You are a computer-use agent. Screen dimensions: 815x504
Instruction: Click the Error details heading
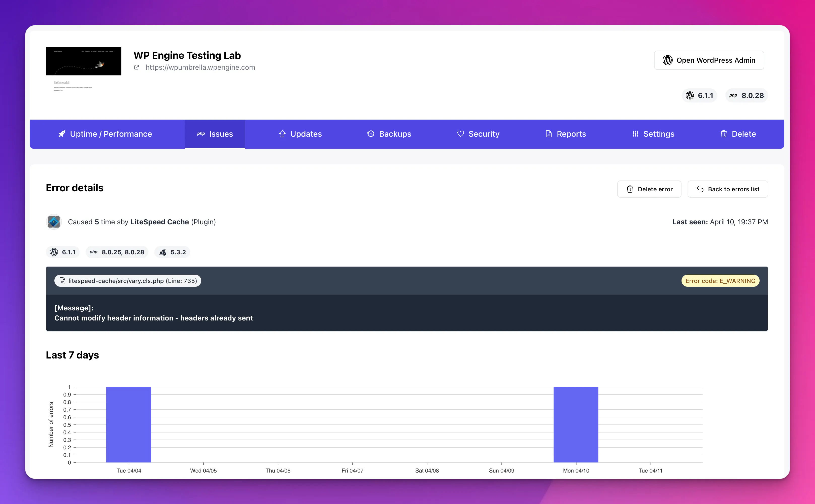tap(75, 188)
